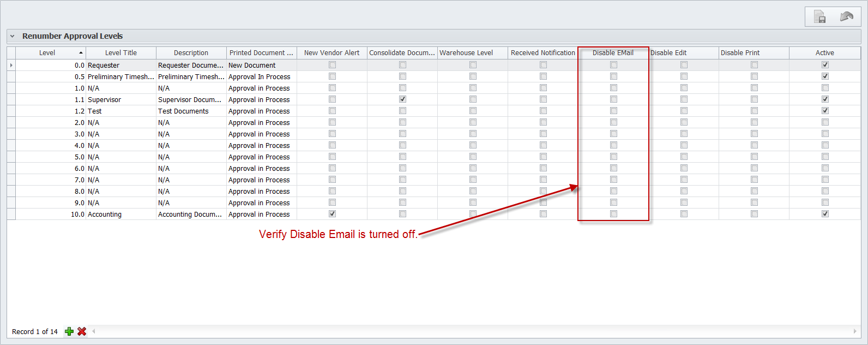Collapse the Renumber Approval Levels section
The width and height of the screenshot is (868, 345).
point(13,37)
